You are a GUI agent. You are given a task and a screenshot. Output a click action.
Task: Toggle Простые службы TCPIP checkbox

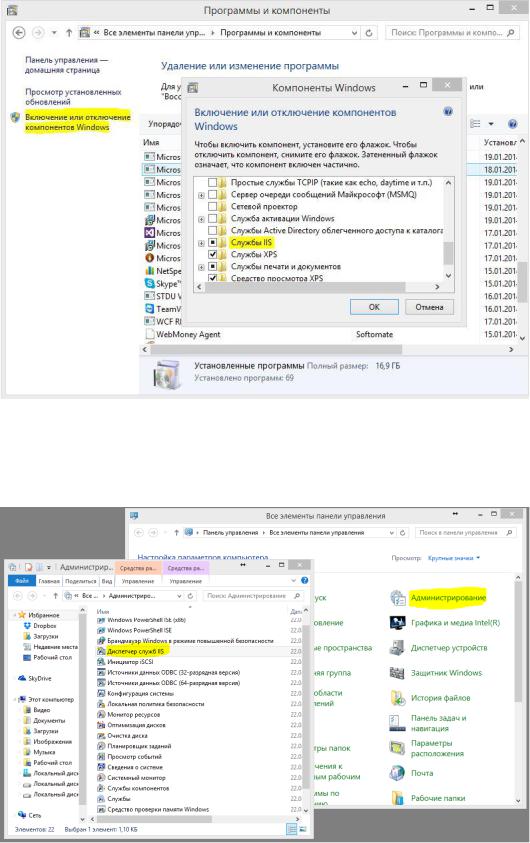coord(213,182)
